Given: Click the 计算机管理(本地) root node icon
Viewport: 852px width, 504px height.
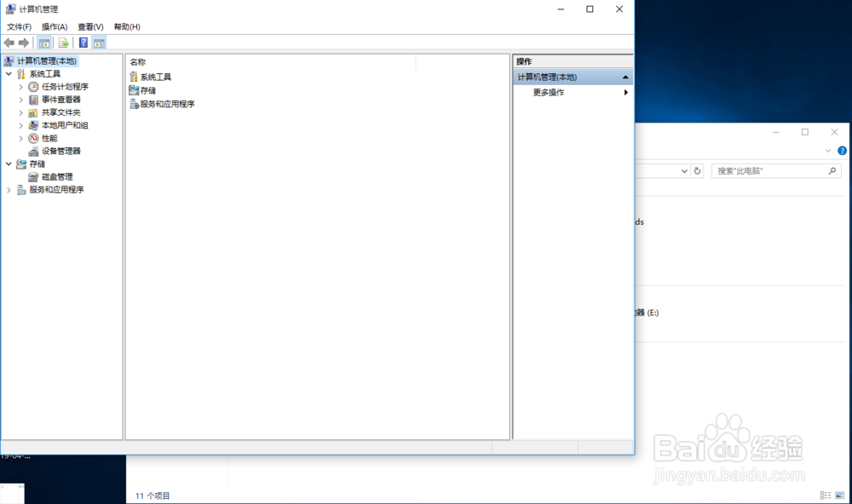Looking at the screenshot, I should 9,60.
